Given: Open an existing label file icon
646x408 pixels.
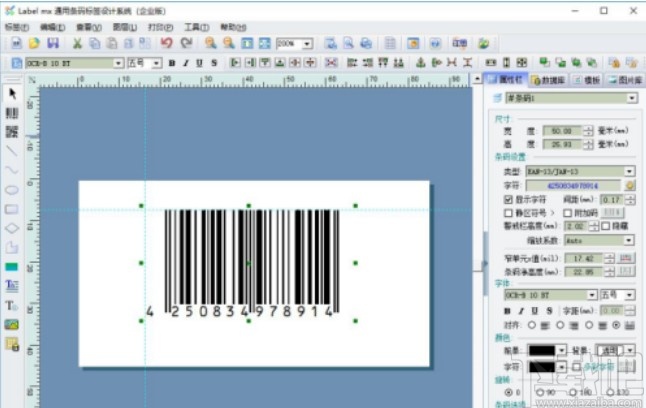Looking at the screenshot, I should click(34, 43).
